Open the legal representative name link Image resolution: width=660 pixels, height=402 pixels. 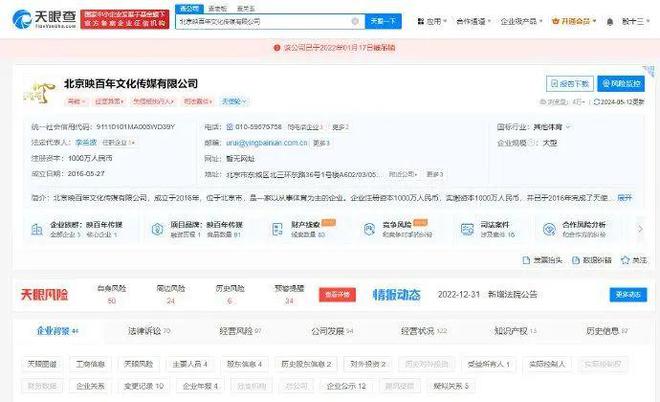[86, 143]
